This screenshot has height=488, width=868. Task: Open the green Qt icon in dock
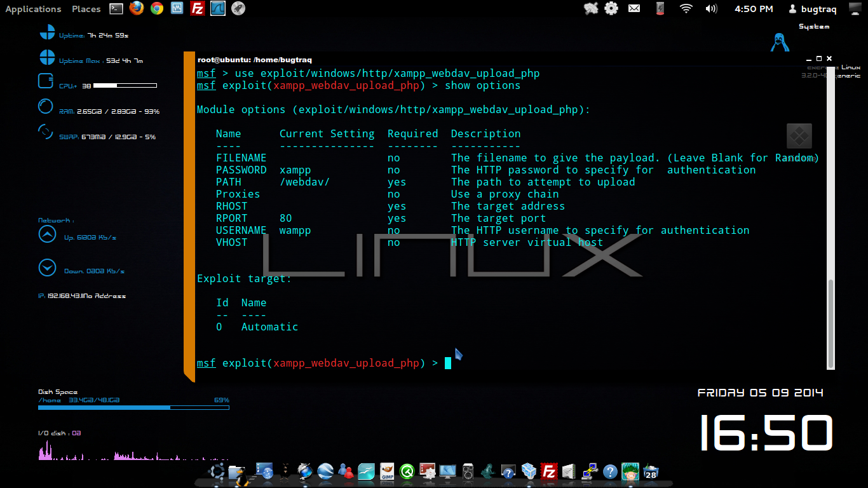coord(407,471)
